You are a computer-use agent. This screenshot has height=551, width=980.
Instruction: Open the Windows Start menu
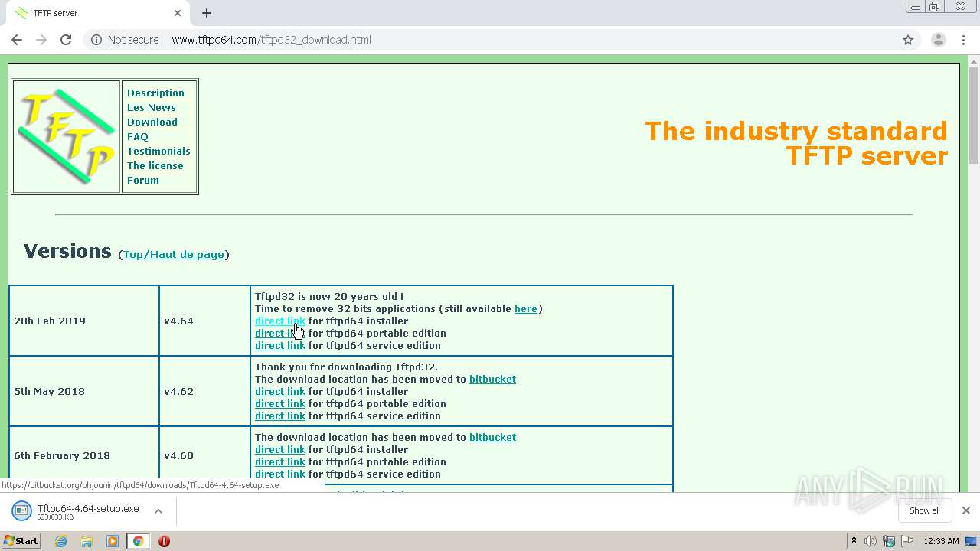21,541
